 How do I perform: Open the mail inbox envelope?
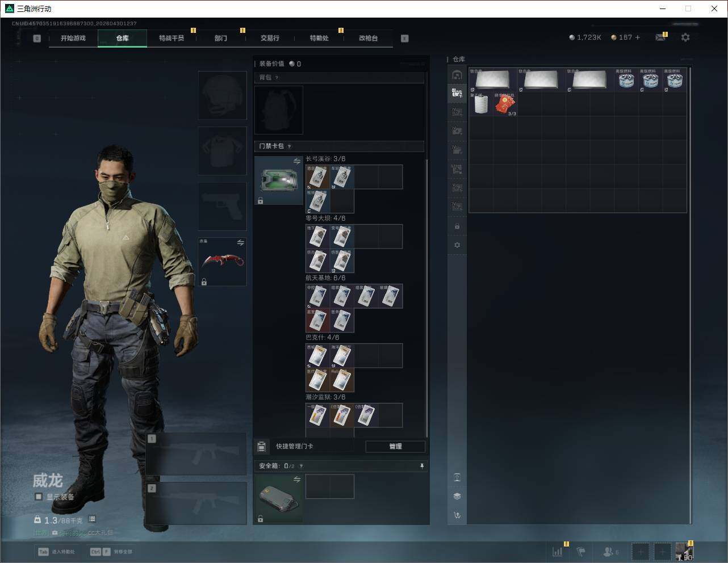[x=660, y=37]
